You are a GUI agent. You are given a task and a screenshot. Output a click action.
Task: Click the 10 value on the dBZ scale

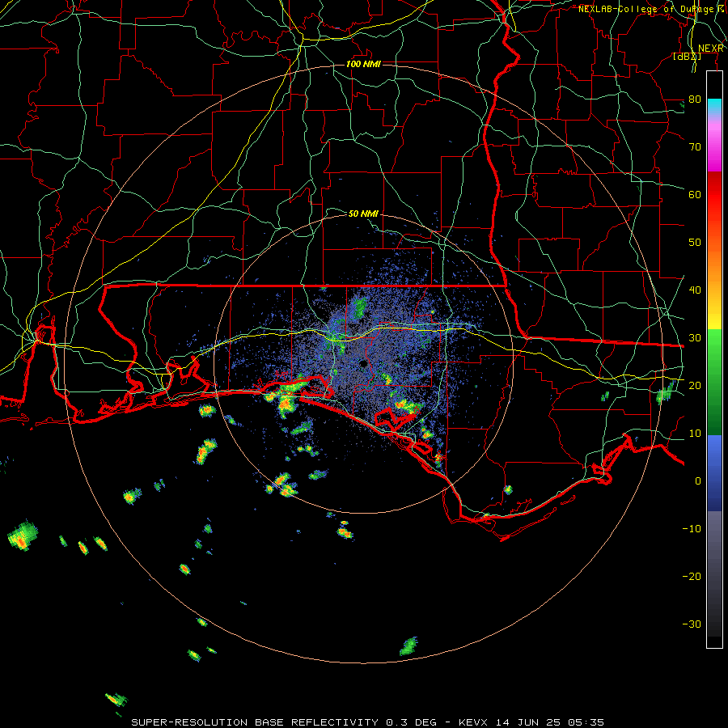coord(695,434)
